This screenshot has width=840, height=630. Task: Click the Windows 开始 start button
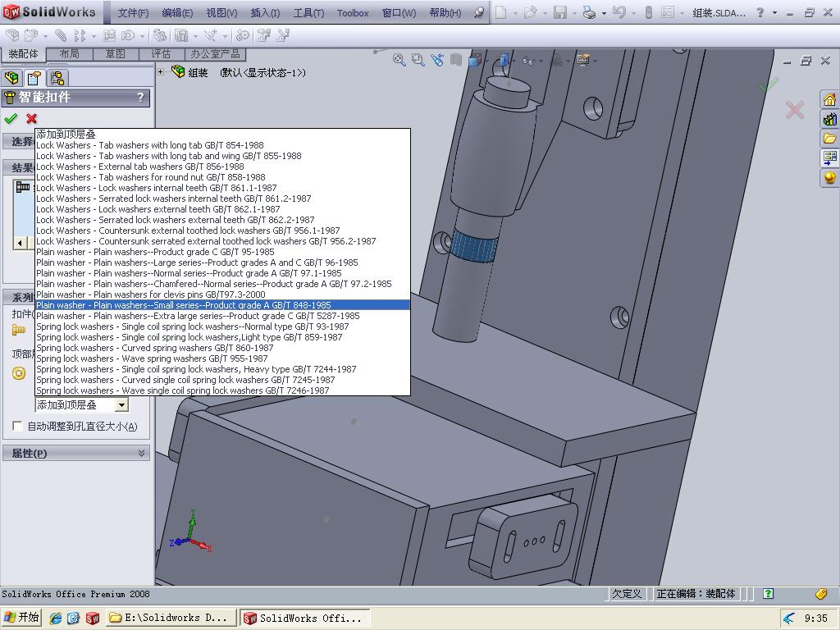(x=22, y=618)
